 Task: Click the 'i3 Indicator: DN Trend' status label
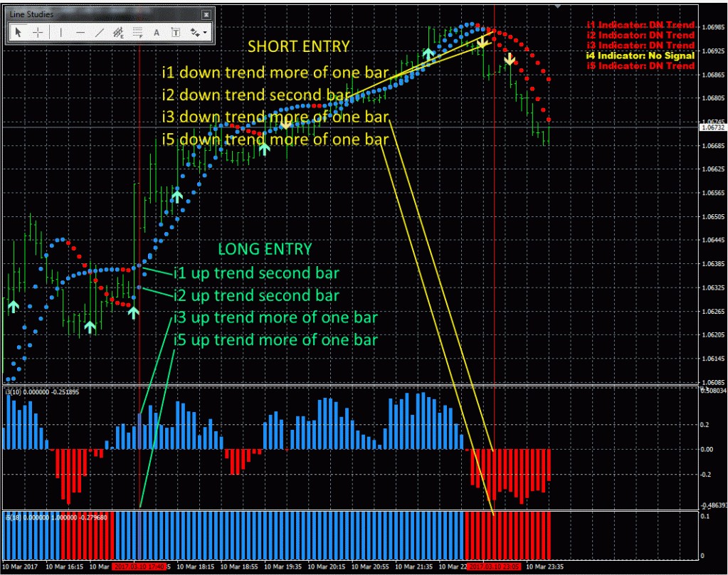(640, 46)
